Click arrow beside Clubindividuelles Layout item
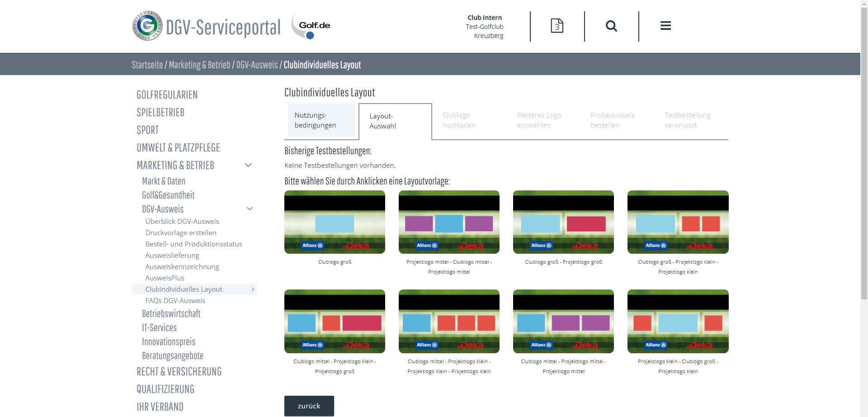 click(x=253, y=289)
